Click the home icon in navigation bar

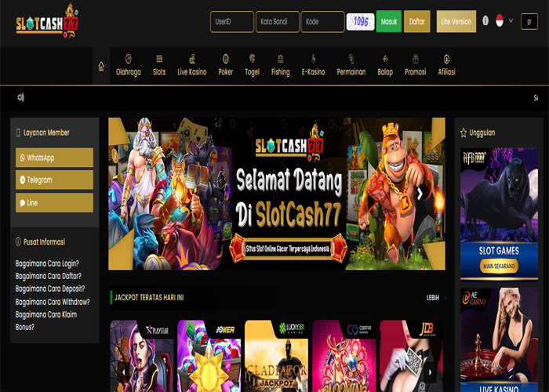pyautogui.click(x=101, y=66)
